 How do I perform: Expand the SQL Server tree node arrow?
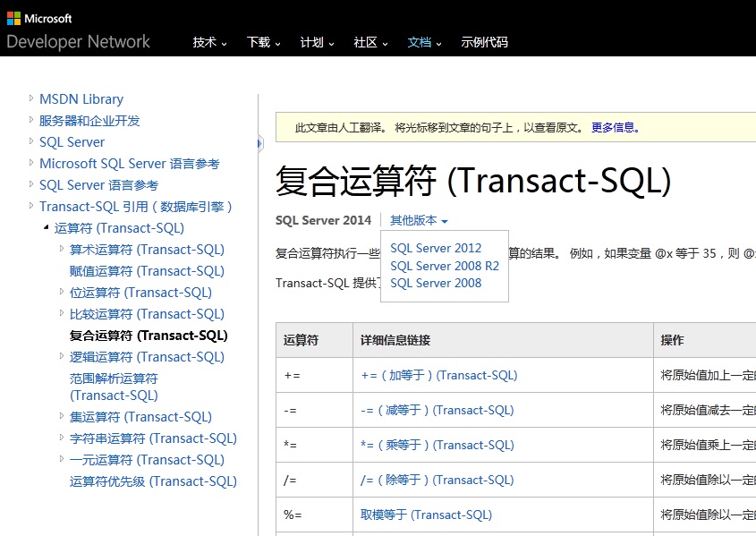click(x=30, y=141)
